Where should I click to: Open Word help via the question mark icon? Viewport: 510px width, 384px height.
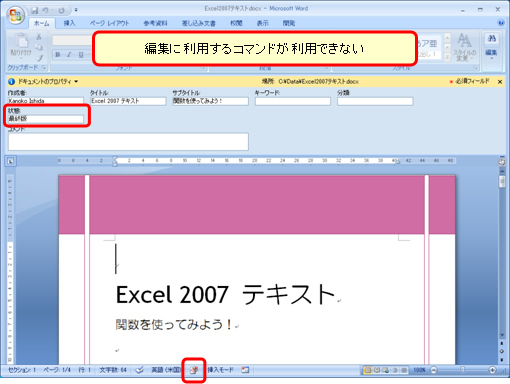point(501,23)
